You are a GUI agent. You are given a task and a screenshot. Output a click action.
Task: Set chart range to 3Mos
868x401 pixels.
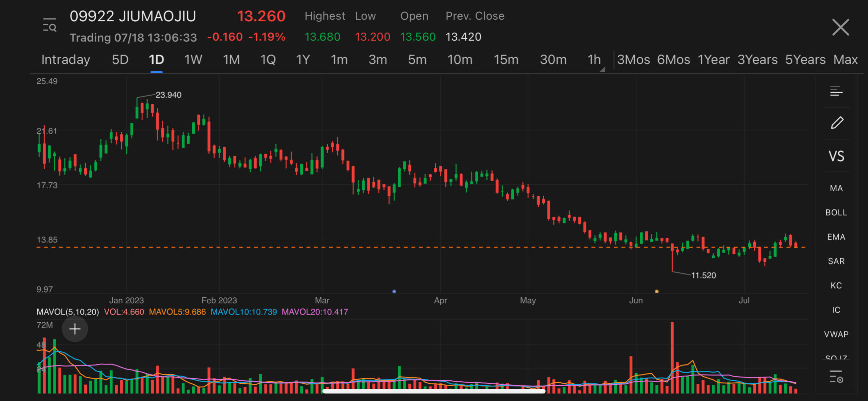tap(633, 60)
